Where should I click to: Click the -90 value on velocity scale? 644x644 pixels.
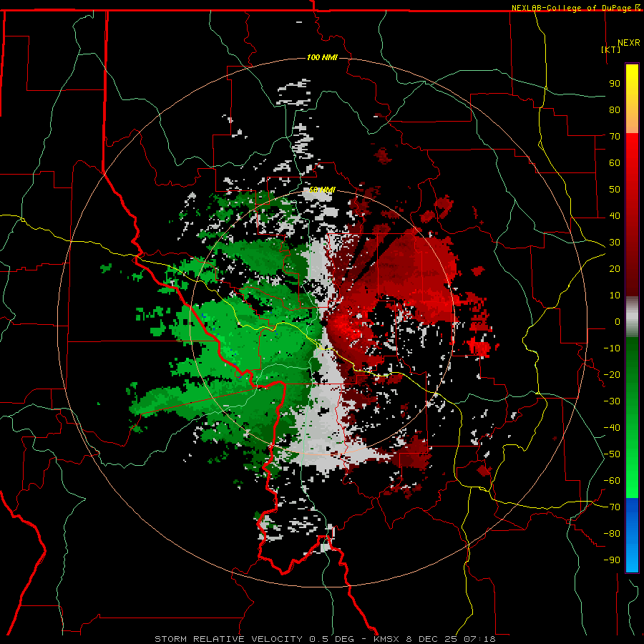pos(612,560)
